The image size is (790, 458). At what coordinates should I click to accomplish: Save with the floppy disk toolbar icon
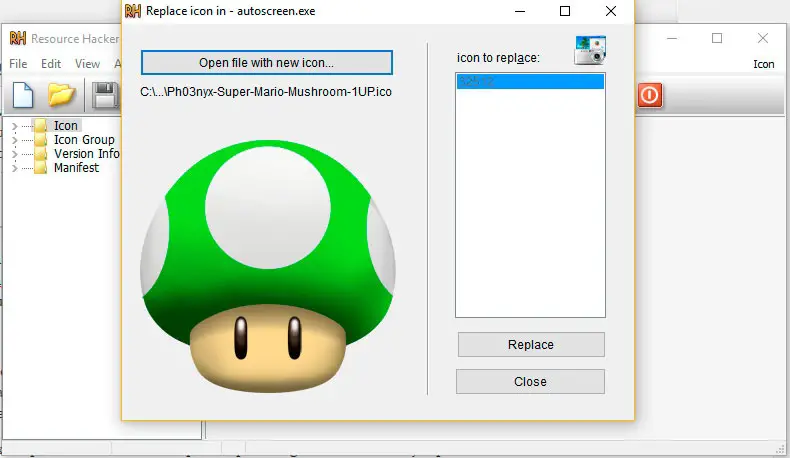pyautogui.click(x=105, y=95)
